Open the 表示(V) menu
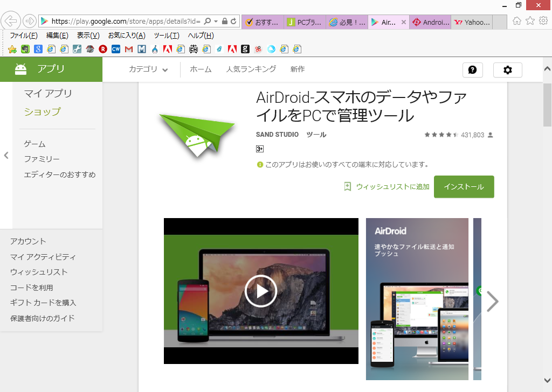Screen dimensions: 552x392 [88, 36]
